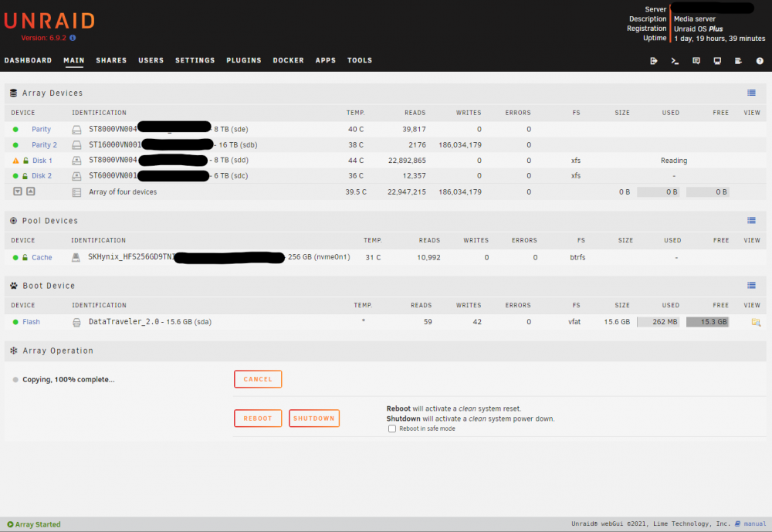Viewport: 772px width, 532px height.
Task: Click the Disk 1 disk identification icon
Action: 76,161
